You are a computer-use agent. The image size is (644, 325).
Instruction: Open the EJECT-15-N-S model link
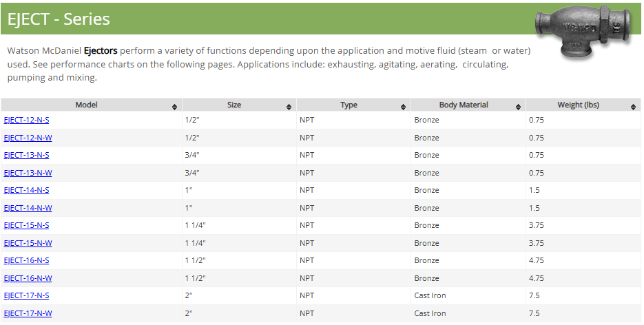[26, 226]
